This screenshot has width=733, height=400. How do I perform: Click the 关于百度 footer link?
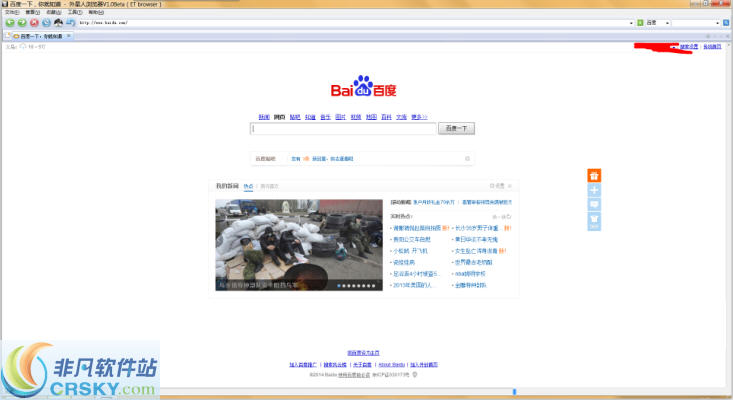362,364
